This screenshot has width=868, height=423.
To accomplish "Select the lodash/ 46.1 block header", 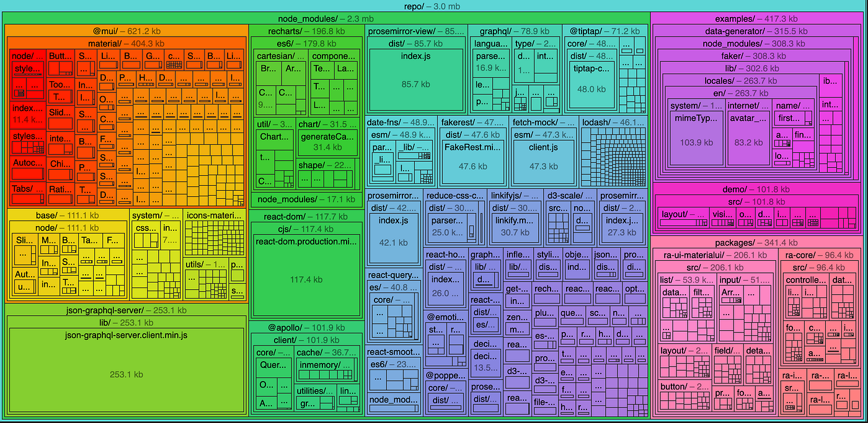I will coord(614,123).
